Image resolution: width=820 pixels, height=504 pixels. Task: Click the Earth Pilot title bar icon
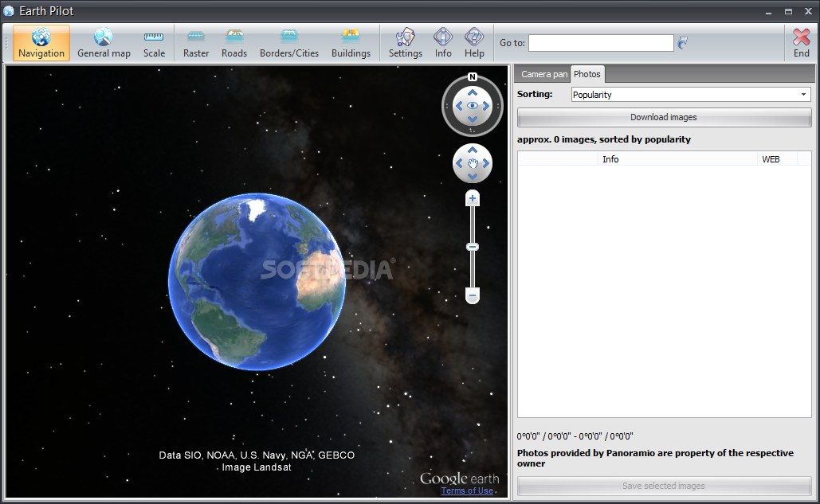tap(9, 11)
